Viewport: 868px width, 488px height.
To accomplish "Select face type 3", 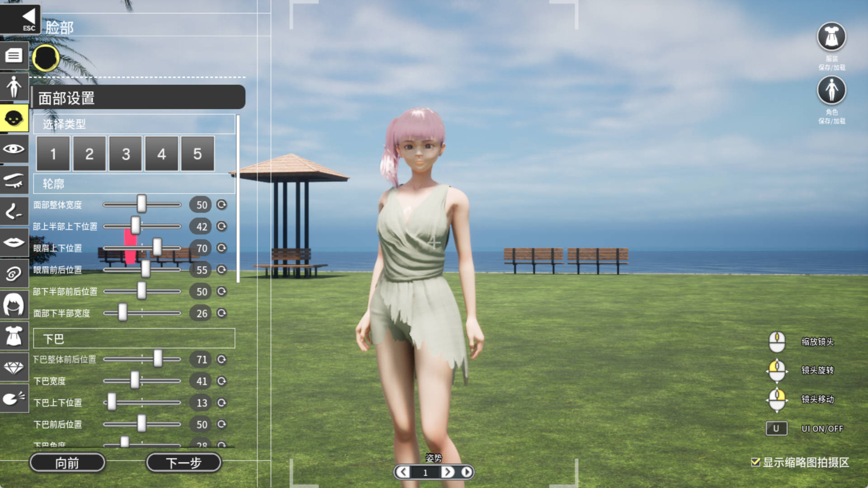I will pyautogui.click(x=126, y=154).
